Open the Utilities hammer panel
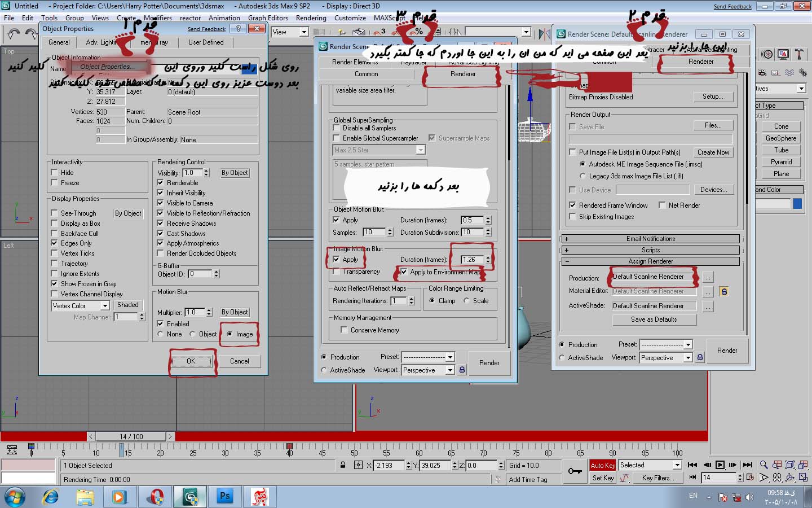The width and height of the screenshot is (812, 508). tap(799, 54)
